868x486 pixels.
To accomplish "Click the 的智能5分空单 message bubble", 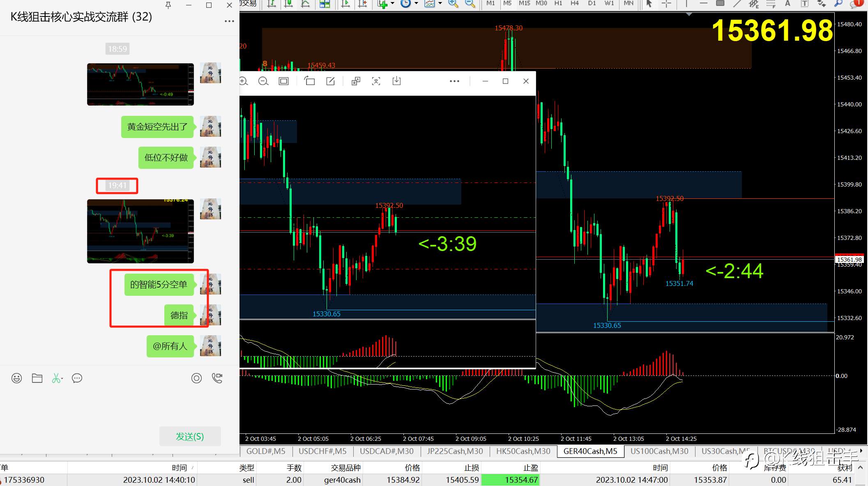I will [x=159, y=285].
